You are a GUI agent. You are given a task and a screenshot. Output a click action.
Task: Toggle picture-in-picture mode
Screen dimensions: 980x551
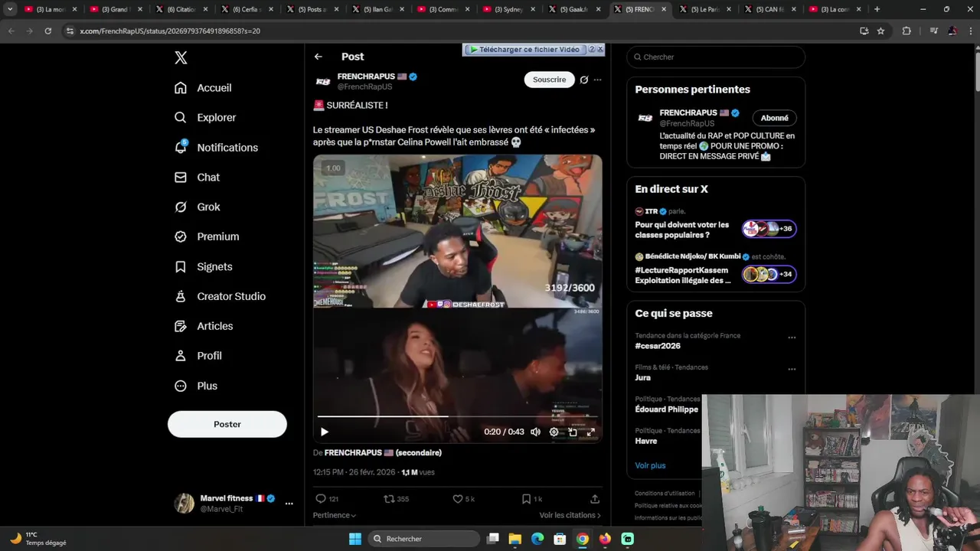click(x=572, y=432)
